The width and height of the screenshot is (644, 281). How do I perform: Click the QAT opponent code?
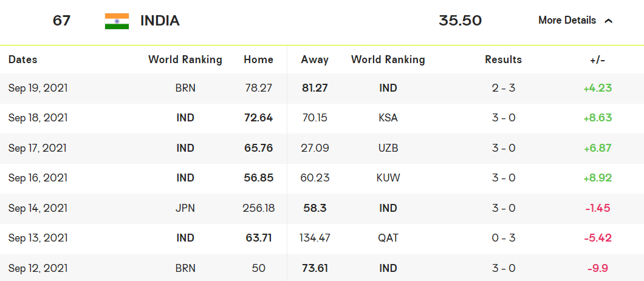tap(388, 238)
